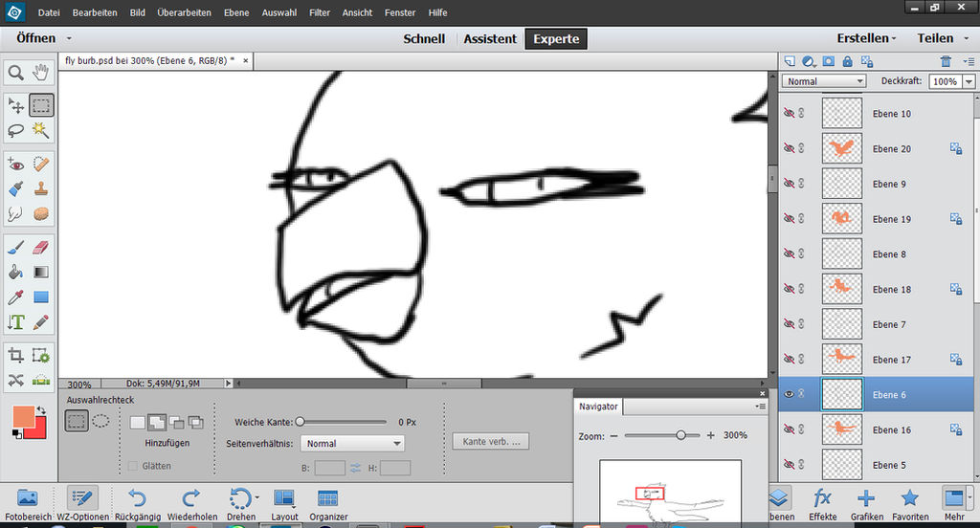Click the foreground color swatch
Image resolution: width=980 pixels, height=528 pixels.
click(x=24, y=416)
